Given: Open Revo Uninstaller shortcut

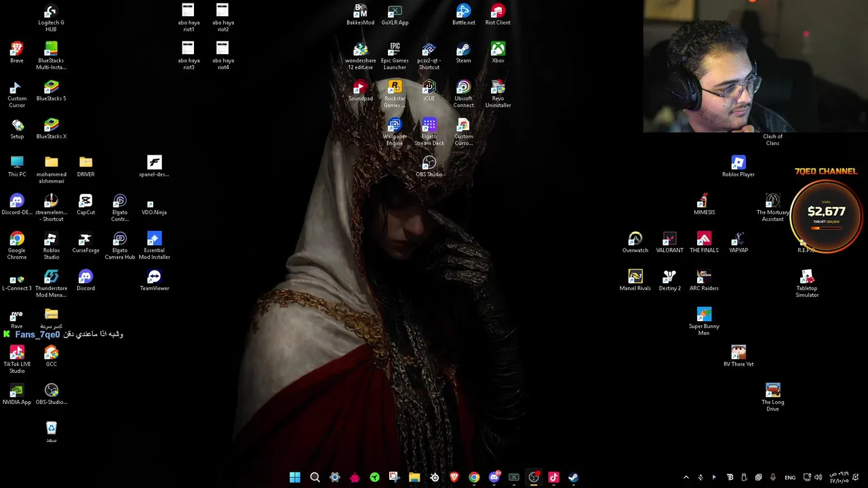Looking at the screenshot, I should click(498, 94).
